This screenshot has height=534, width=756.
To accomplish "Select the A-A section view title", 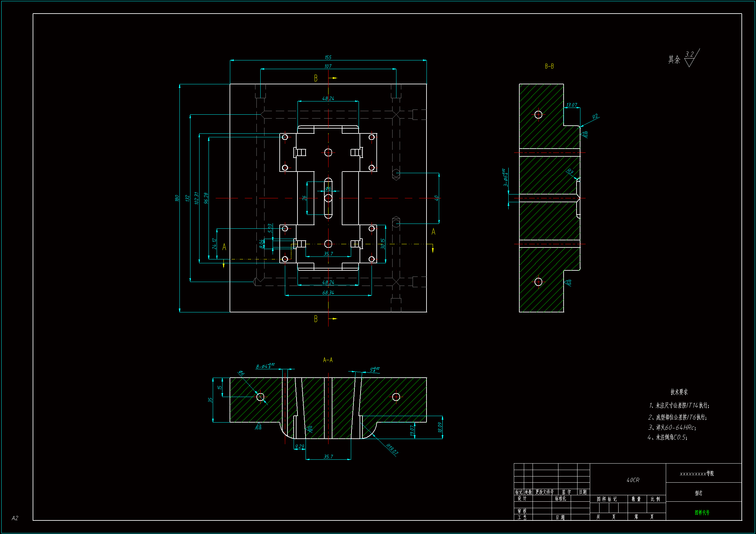I will [328, 360].
